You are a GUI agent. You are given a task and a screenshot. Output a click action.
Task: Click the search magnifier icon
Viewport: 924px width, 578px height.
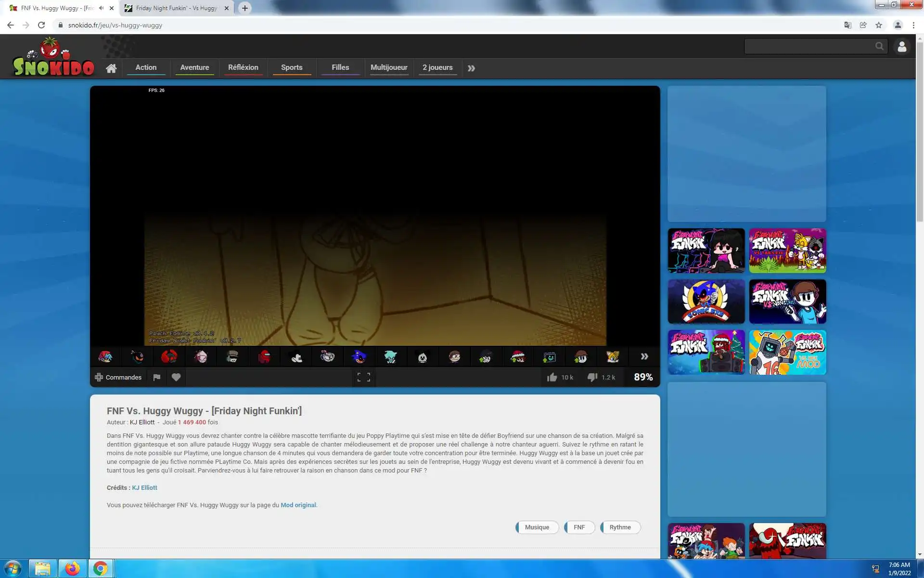coord(879,46)
